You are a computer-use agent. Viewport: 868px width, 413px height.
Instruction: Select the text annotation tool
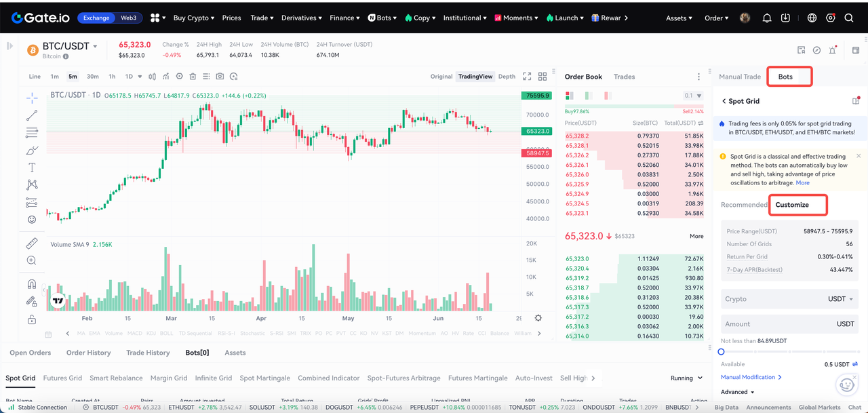(x=32, y=168)
